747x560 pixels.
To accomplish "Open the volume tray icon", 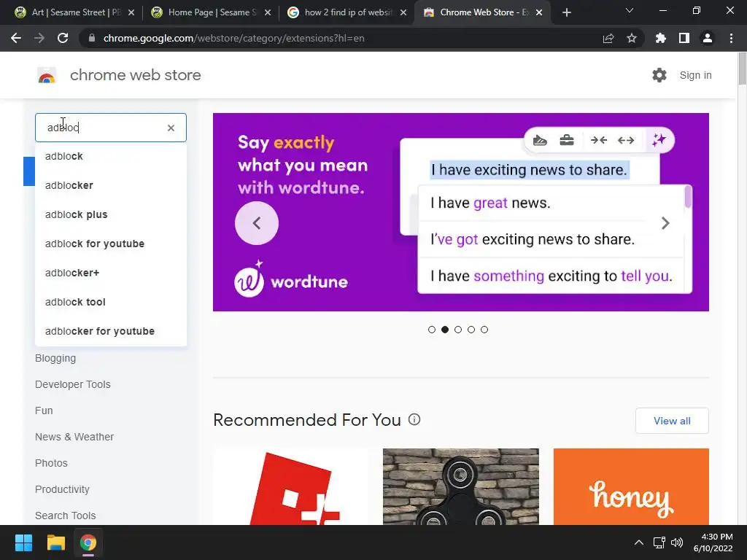I will (x=676, y=542).
